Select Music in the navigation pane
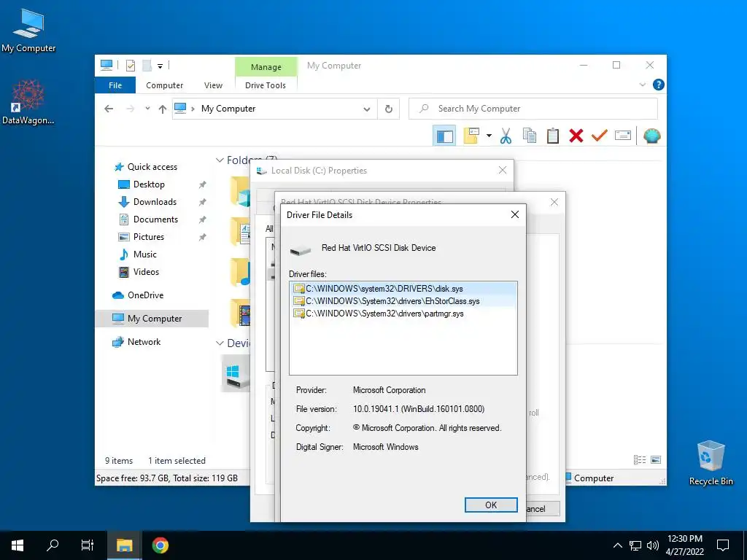This screenshot has height=560, width=747. point(145,254)
